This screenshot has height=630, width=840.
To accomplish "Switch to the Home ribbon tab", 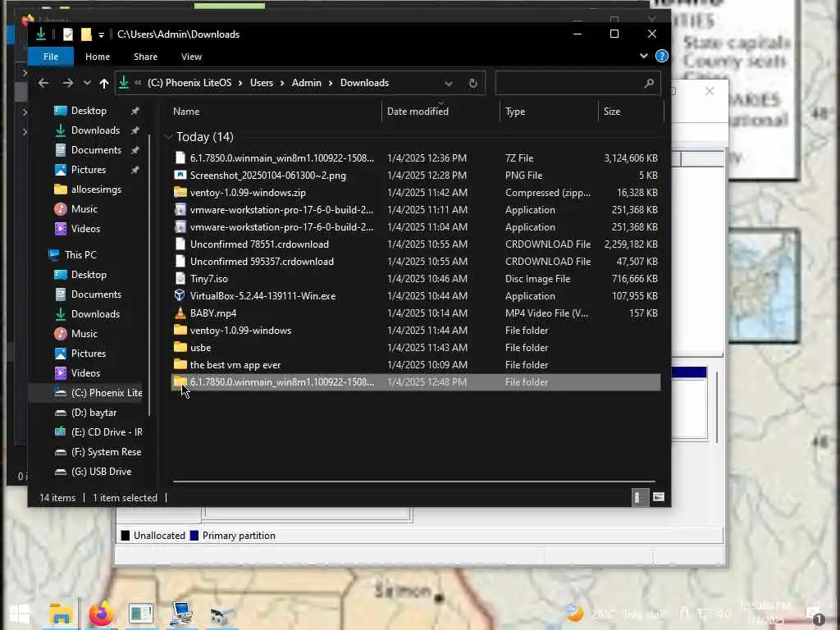I will tap(98, 57).
